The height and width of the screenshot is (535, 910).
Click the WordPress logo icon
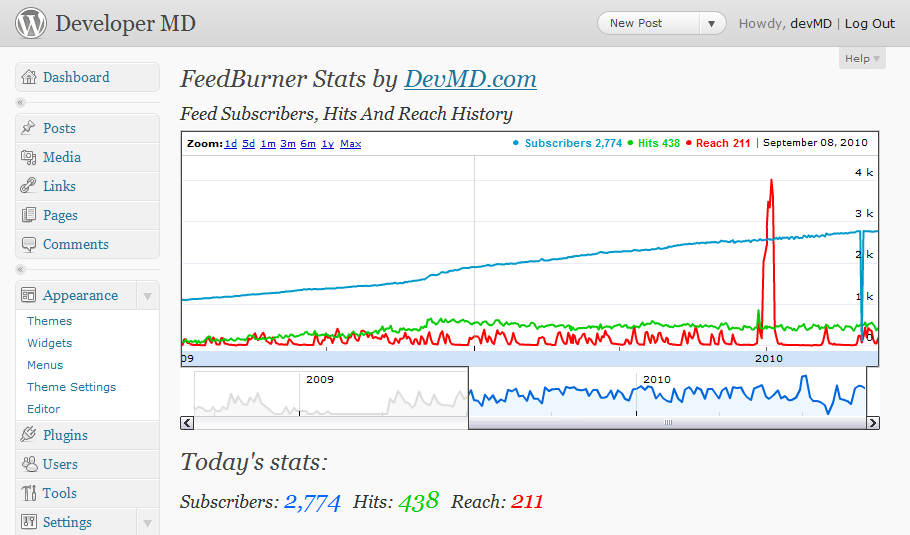31,23
